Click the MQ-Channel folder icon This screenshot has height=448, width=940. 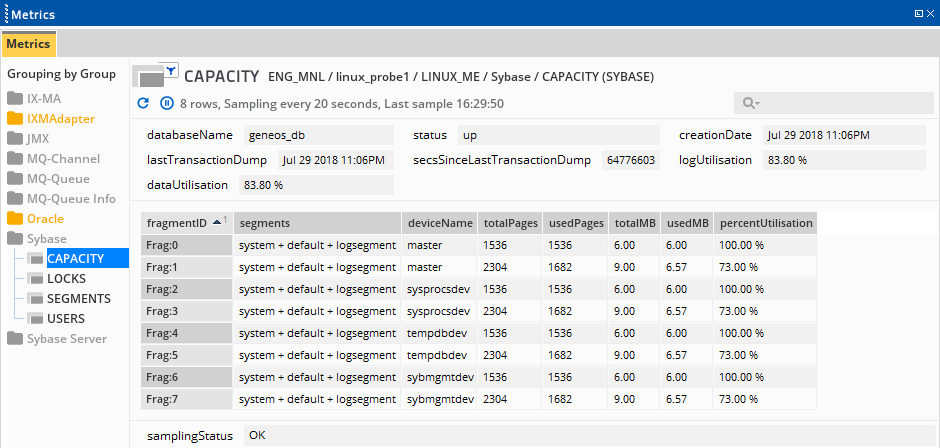click(15, 159)
